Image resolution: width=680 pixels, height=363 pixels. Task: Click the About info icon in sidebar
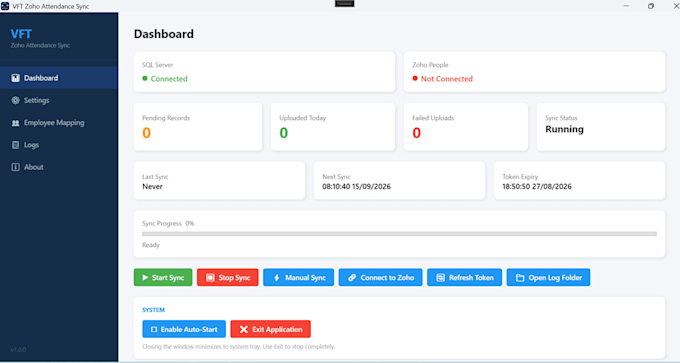16,167
